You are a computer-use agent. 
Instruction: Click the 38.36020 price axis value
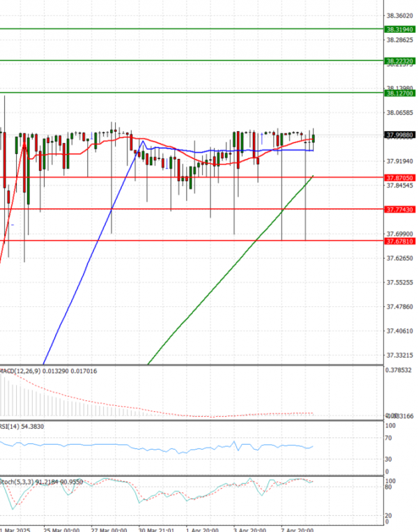(x=400, y=15)
